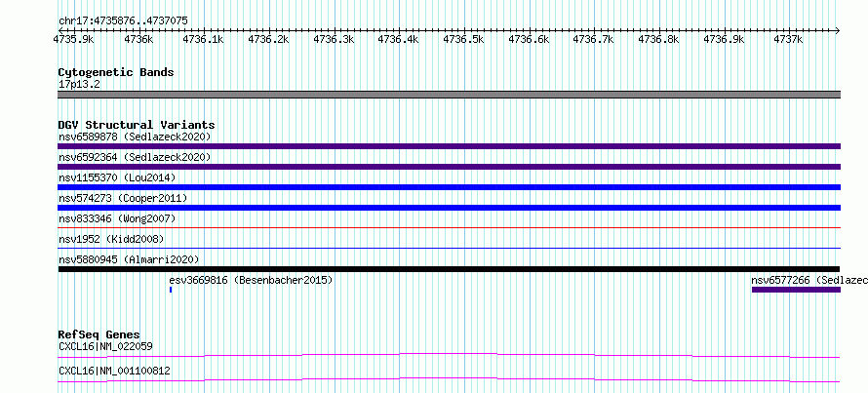Click label esv3669816 (Besenbacher2015)
The height and width of the screenshot is (393, 868).
[251, 280]
